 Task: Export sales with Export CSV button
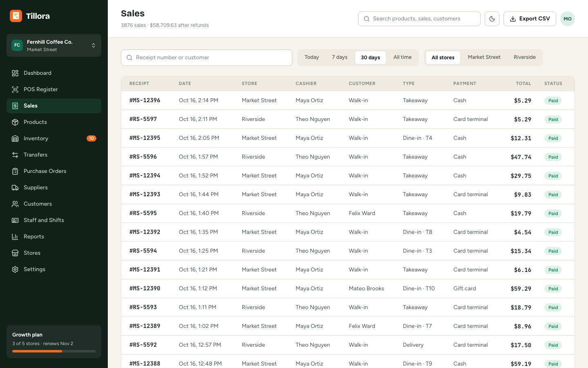pos(530,19)
